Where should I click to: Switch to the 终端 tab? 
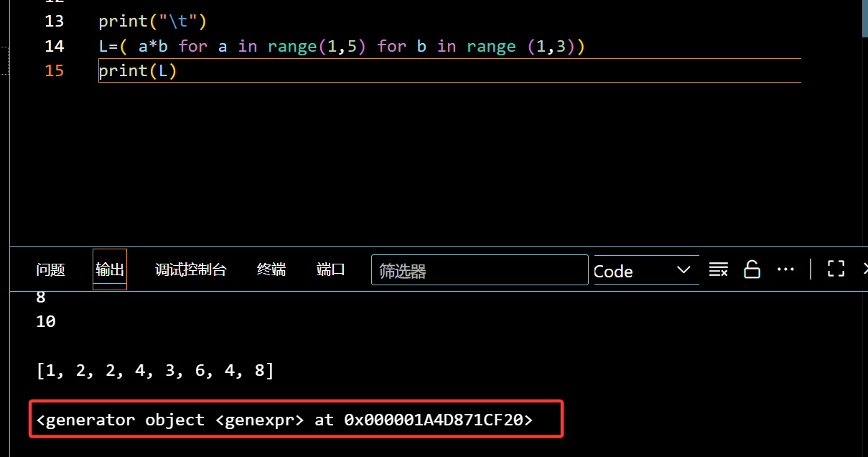271,270
